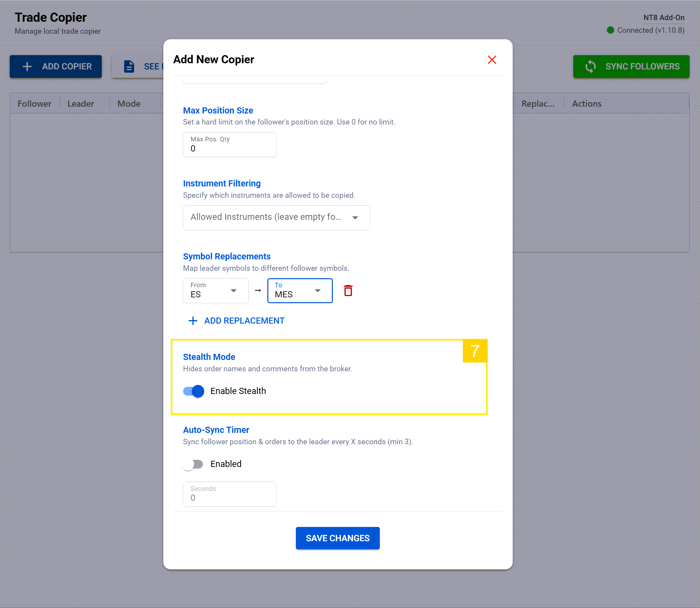Click the Add New Copier dialog title
The width and height of the screenshot is (700, 608).
213,59
